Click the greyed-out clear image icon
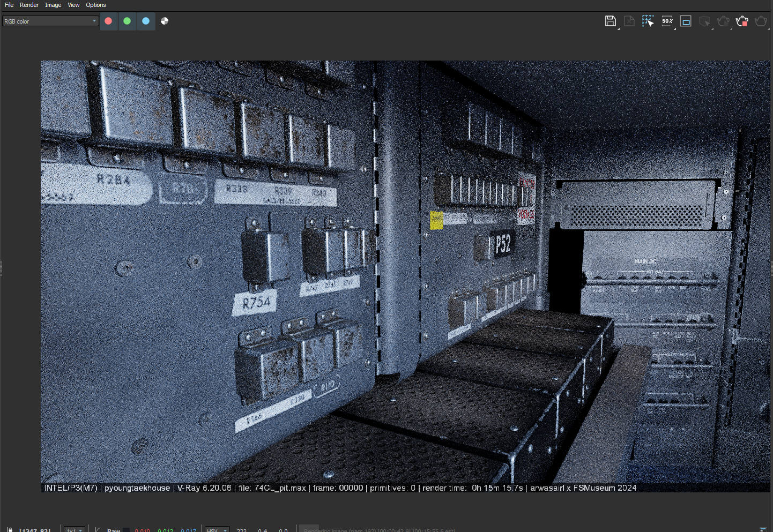 [629, 21]
